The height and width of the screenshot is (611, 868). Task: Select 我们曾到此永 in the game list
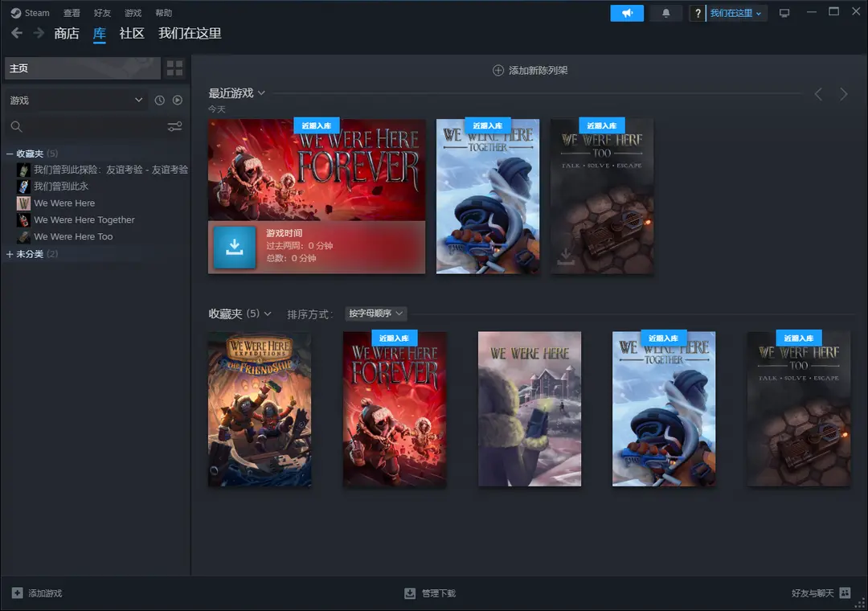(x=52, y=187)
